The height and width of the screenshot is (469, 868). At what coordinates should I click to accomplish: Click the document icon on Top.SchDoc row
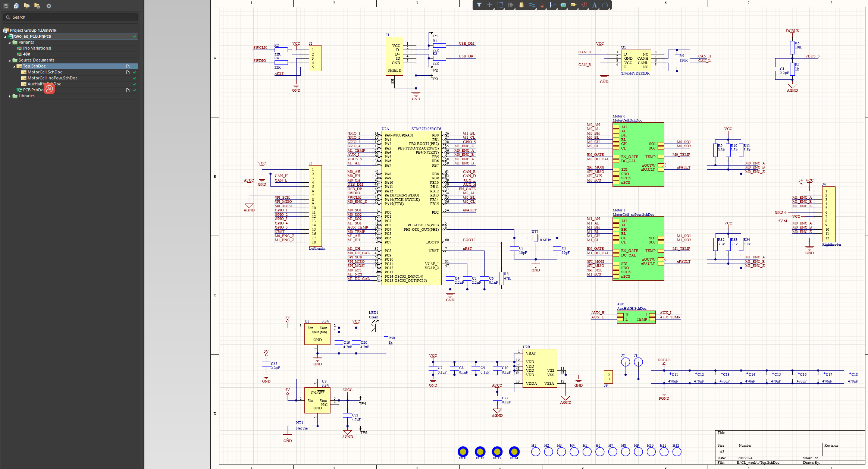click(128, 66)
